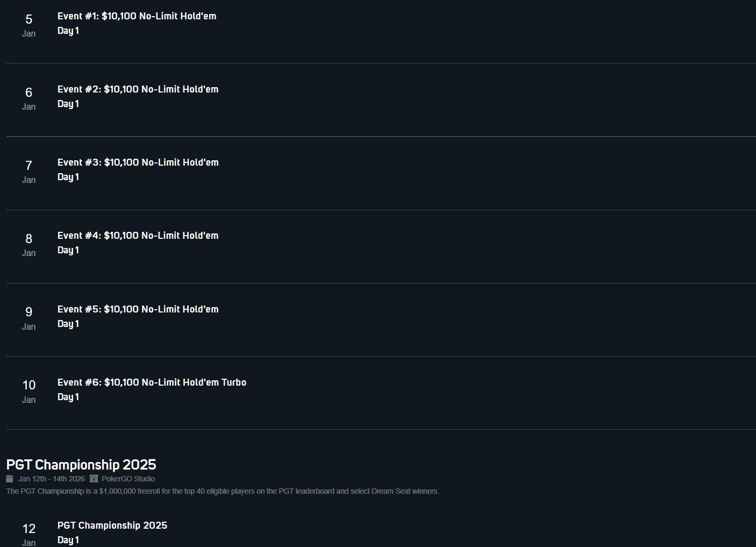Choose the 8 Jan date block
756x547 pixels.
[29, 244]
